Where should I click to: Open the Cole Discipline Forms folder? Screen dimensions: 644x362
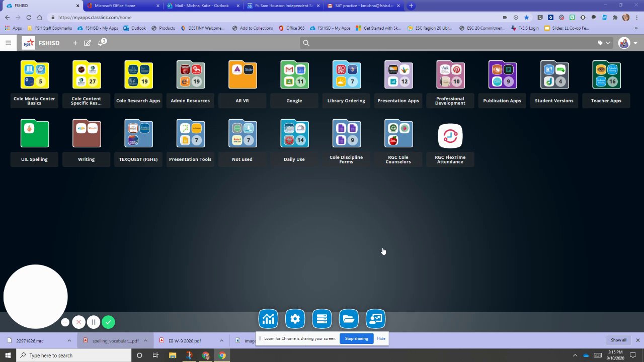pos(346,134)
